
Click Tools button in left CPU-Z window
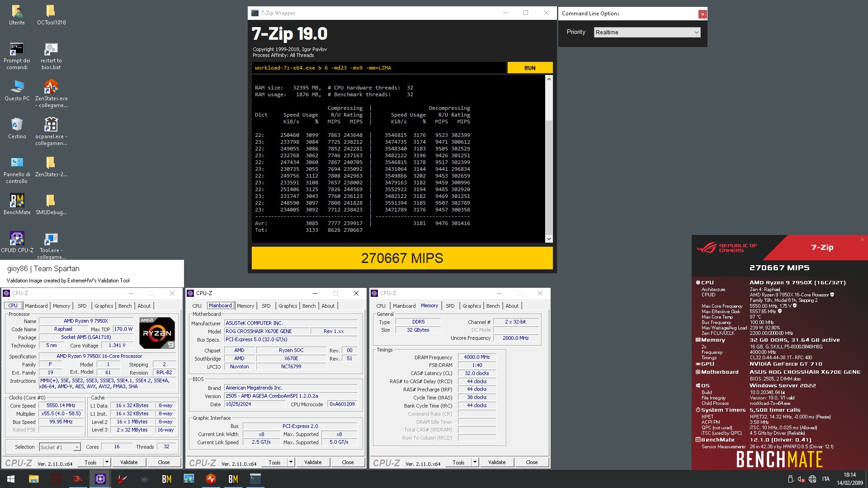point(90,462)
